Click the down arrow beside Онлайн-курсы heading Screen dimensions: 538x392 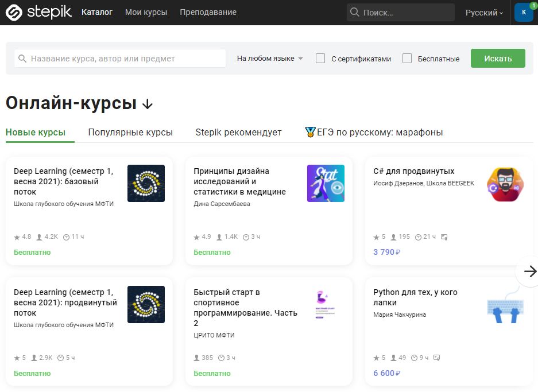tap(148, 104)
